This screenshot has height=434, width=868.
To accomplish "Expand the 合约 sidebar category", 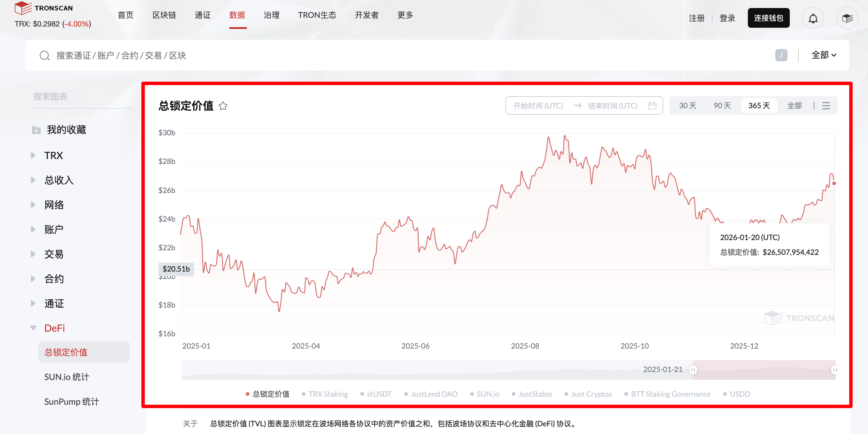I will [x=33, y=279].
